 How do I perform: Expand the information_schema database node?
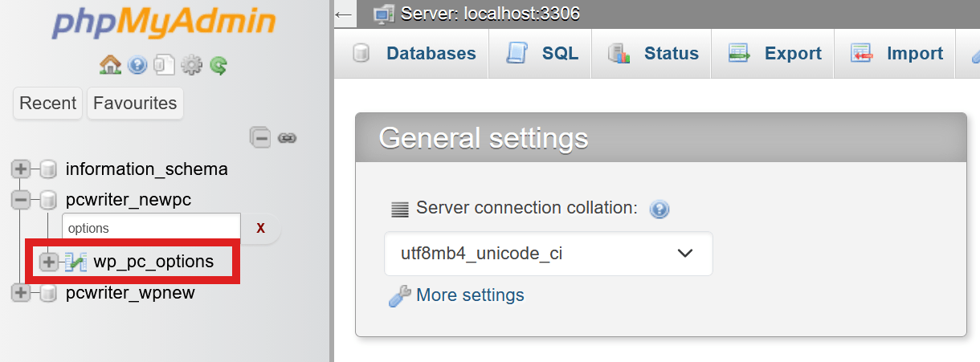(x=21, y=169)
